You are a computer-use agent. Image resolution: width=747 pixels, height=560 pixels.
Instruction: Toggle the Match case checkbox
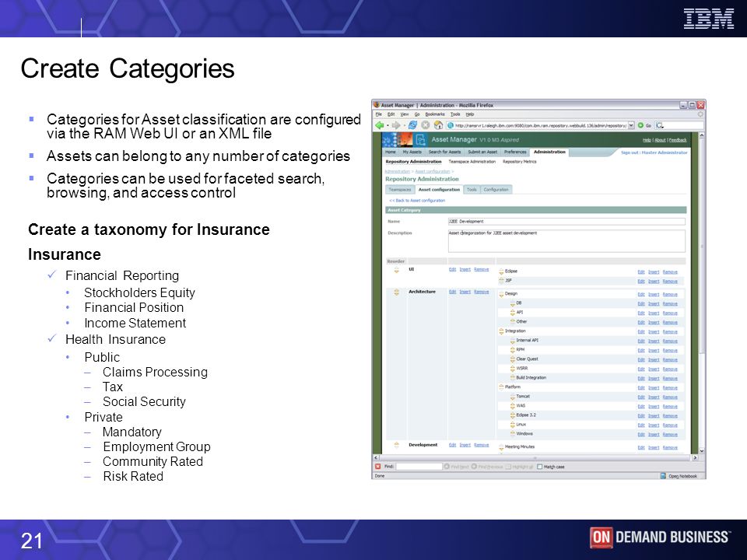(540, 467)
